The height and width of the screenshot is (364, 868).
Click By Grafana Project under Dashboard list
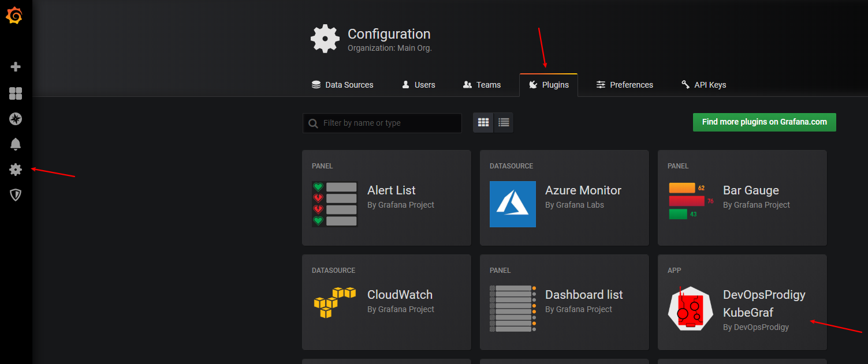click(x=579, y=309)
